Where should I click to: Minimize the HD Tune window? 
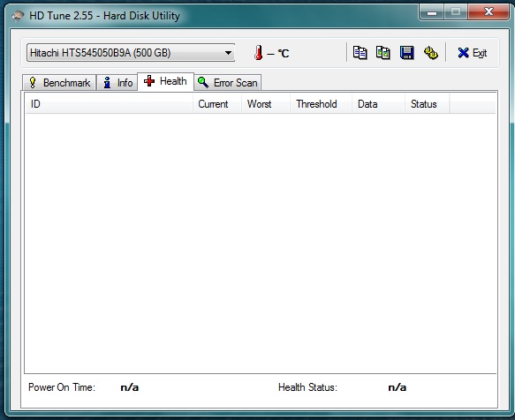432,12
